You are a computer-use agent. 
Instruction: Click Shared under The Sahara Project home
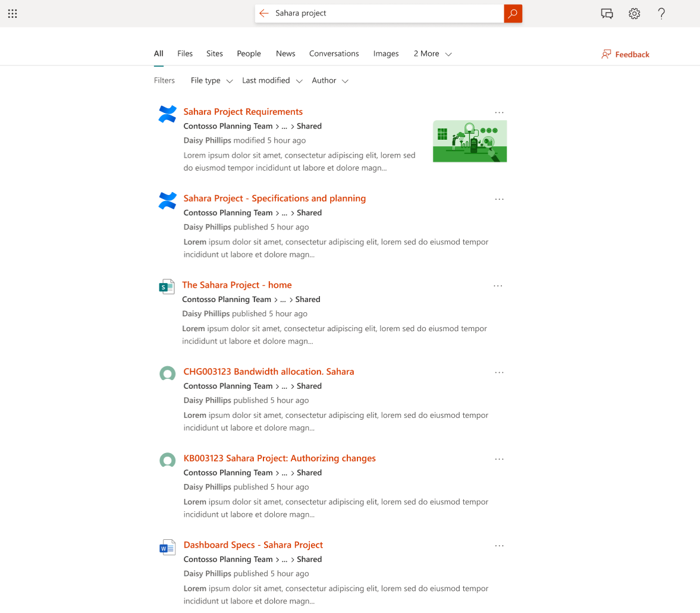coord(307,300)
